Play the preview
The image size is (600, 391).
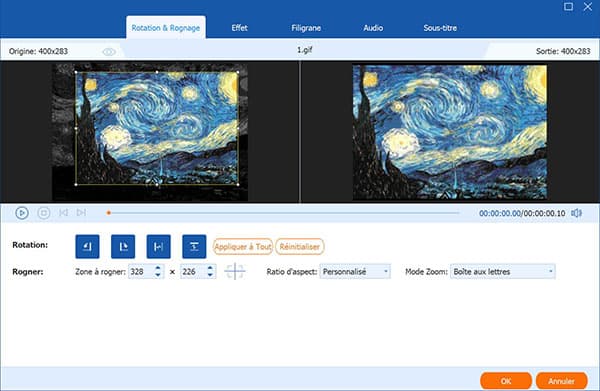point(22,213)
